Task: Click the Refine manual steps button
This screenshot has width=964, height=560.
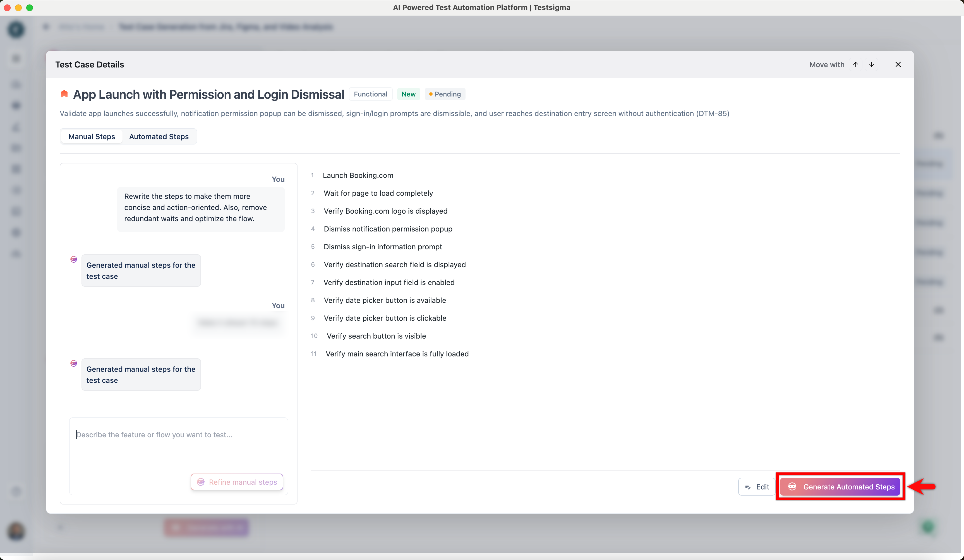Action: point(237,482)
